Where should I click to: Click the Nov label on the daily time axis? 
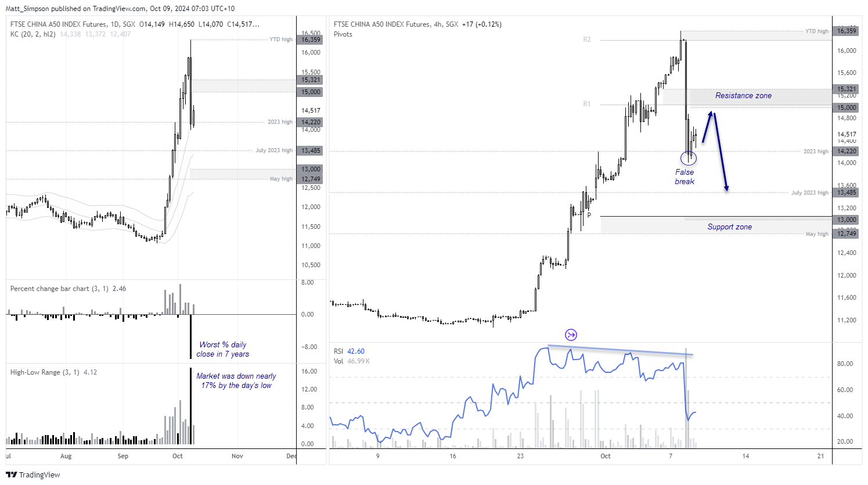coord(237,456)
